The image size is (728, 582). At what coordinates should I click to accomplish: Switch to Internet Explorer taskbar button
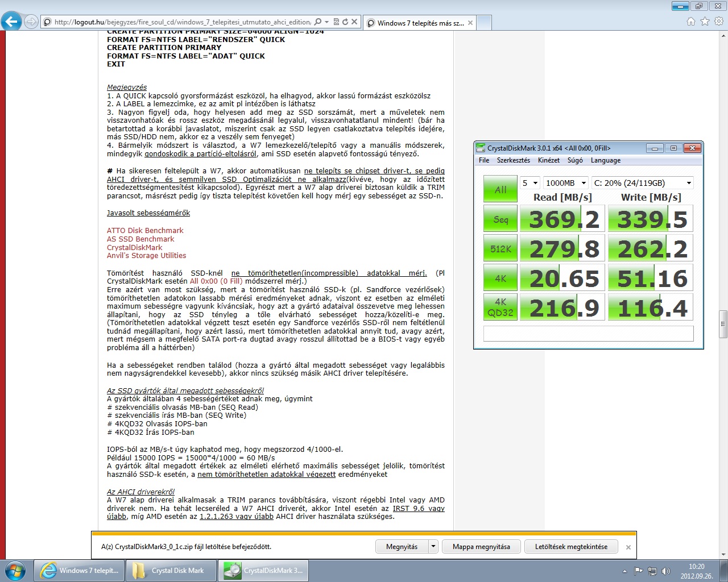80,571
